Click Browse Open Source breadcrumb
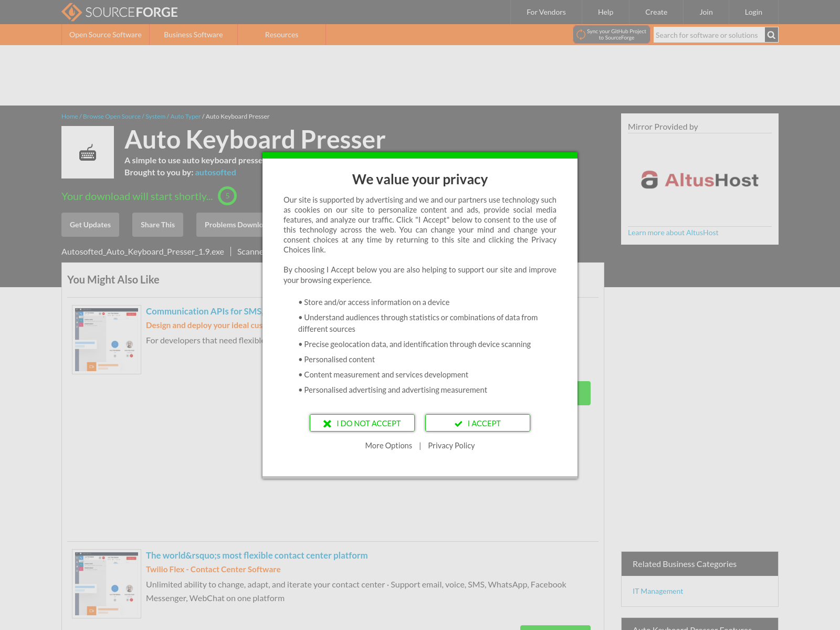Screen dimensions: 840x630 tap(112, 117)
